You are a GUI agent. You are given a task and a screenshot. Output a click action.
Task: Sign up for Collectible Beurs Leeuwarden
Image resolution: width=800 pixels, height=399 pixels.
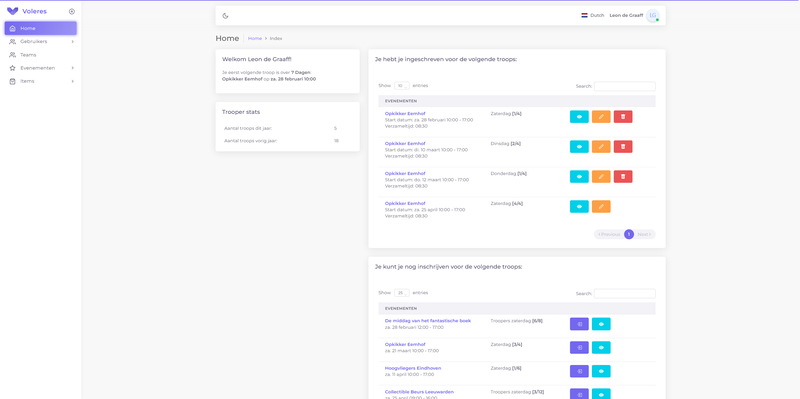pyautogui.click(x=579, y=394)
